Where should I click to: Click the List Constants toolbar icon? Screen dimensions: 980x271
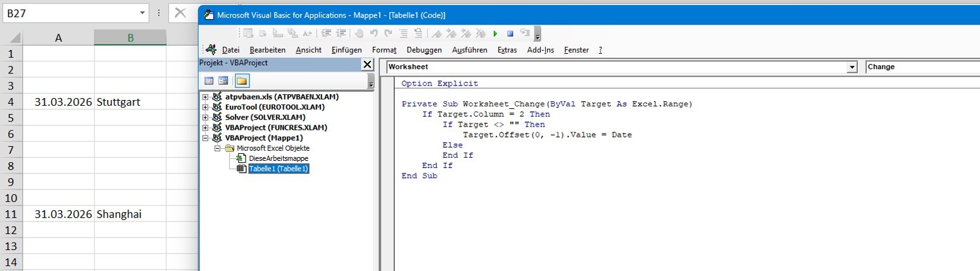(x=263, y=34)
